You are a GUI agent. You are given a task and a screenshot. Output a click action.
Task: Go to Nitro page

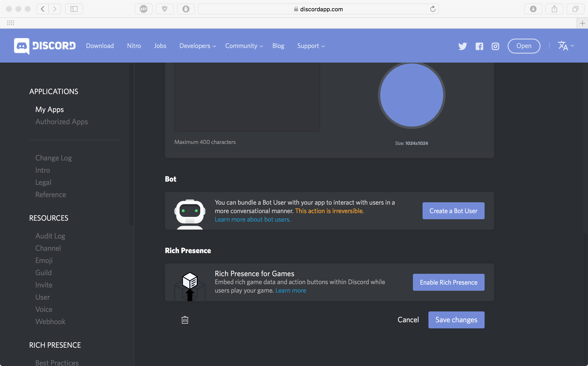(134, 46)
